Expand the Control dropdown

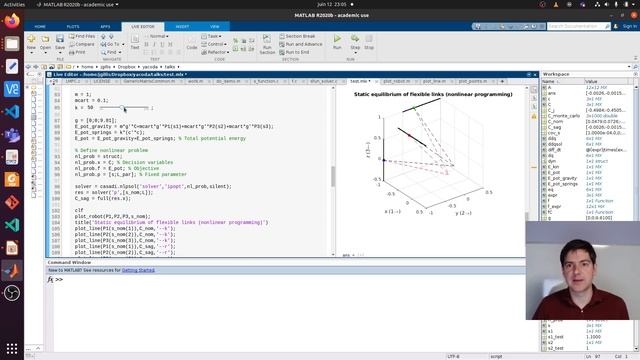214,44
